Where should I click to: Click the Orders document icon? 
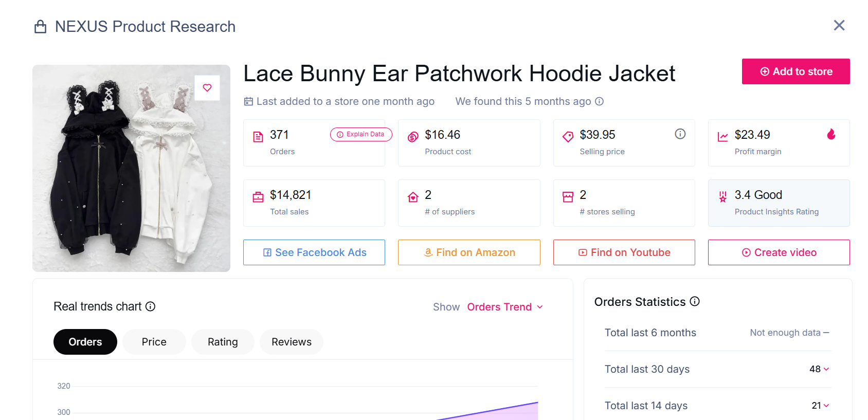tap(258, 137)
